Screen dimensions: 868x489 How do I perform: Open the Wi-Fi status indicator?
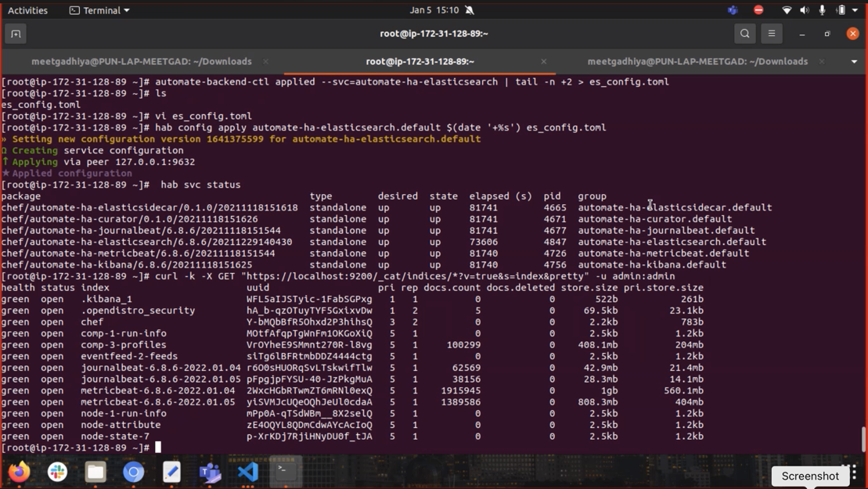point(786,10)
